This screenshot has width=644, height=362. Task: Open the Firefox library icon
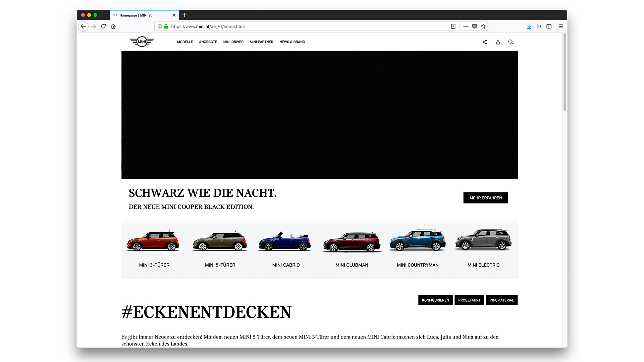539,26
